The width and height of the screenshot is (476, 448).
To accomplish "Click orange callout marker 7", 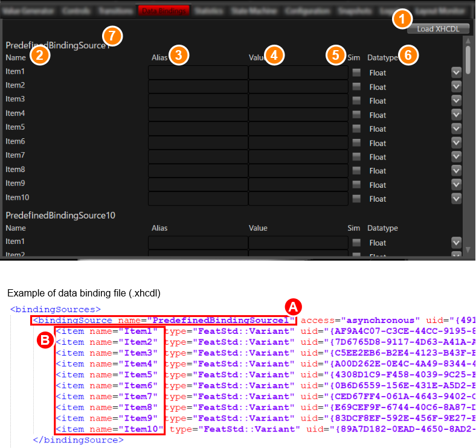I will tap(112, 36).
